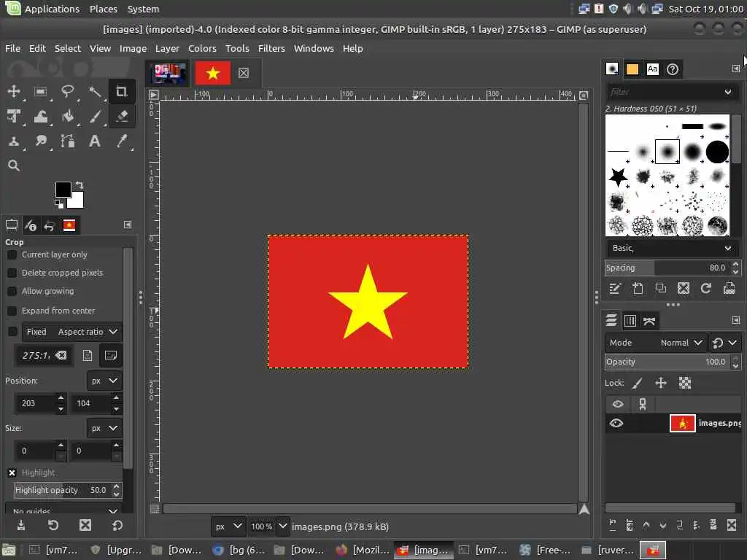Image resolution: width=747 pixels, height=560 pixels.
Task: Adjust the layer Opacity slider
Action: pyautogui.click(x=668, y=362)
